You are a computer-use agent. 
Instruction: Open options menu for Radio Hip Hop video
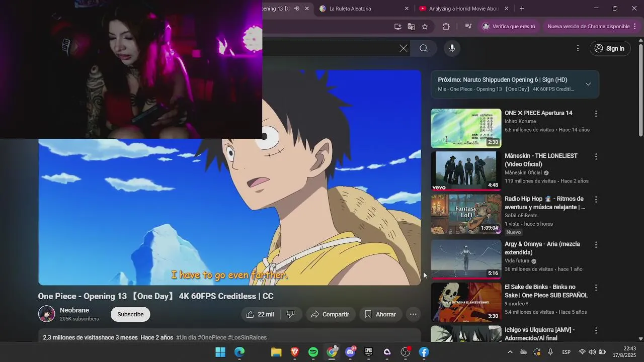596,200
